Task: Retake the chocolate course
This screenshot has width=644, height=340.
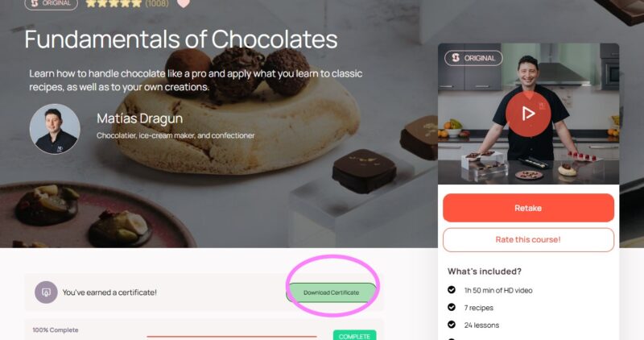Action: (528, 208)
